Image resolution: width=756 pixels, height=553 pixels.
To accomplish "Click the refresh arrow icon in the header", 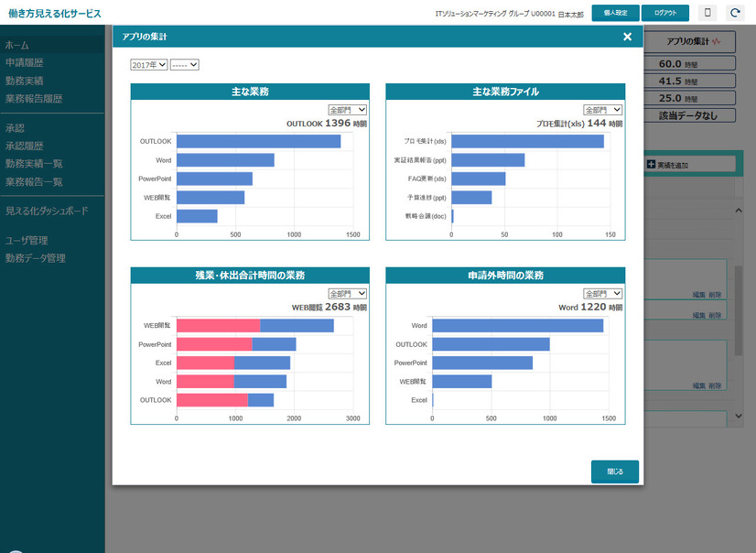I will pos(735,13).
